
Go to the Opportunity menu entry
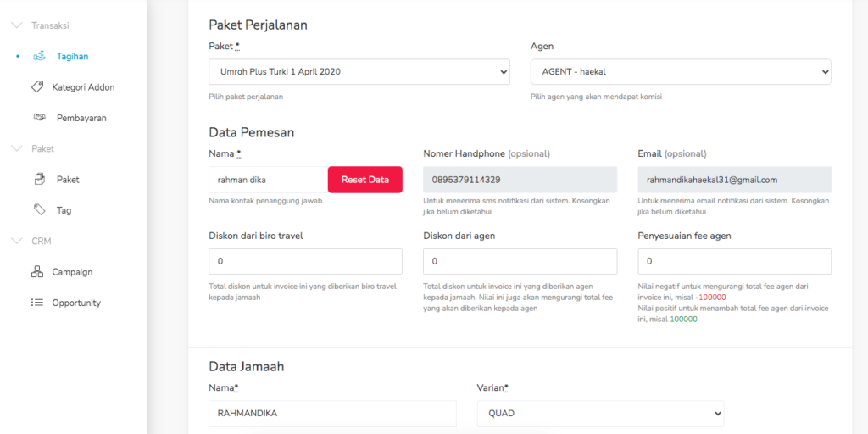[76, 303]
